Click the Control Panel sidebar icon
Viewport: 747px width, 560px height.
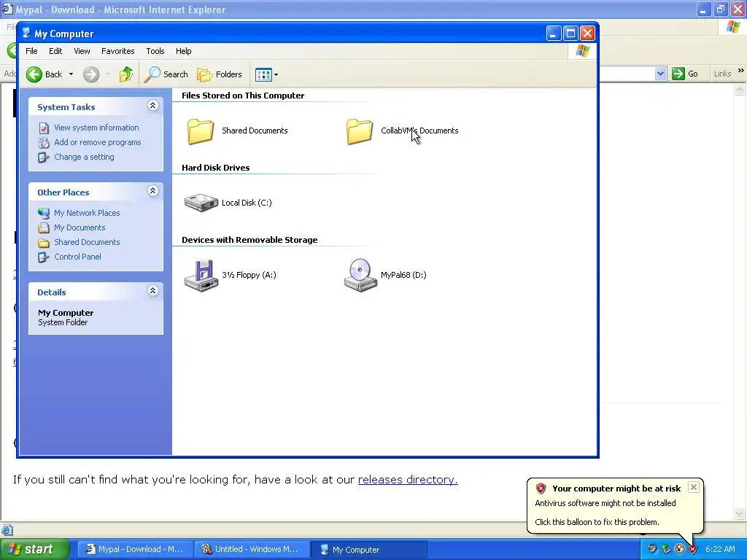click(x=44, y=257)
